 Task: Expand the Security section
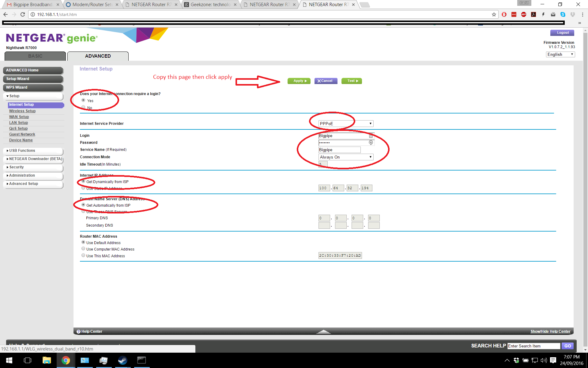[33, 167]
